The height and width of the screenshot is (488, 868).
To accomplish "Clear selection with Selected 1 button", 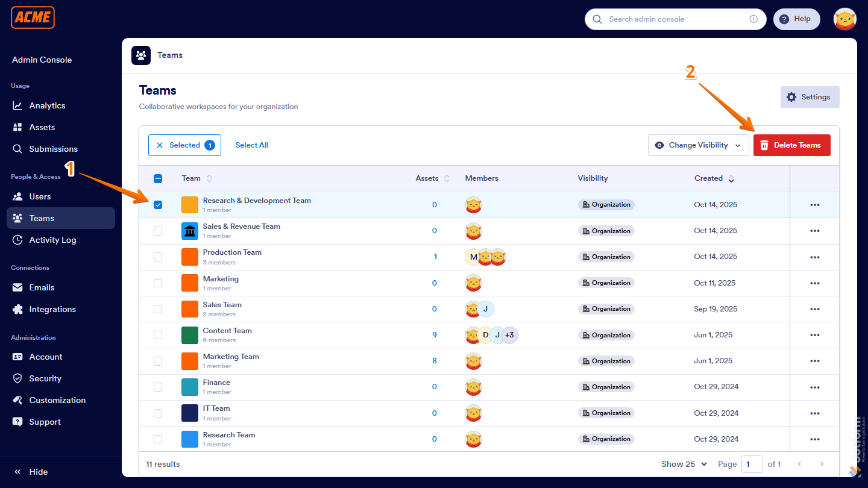I will point(184,145).
